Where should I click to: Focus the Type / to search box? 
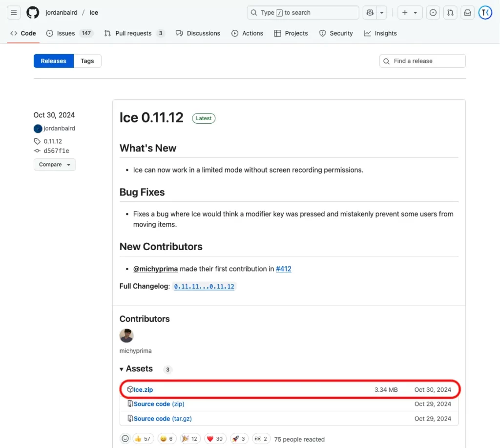(303, 12)
